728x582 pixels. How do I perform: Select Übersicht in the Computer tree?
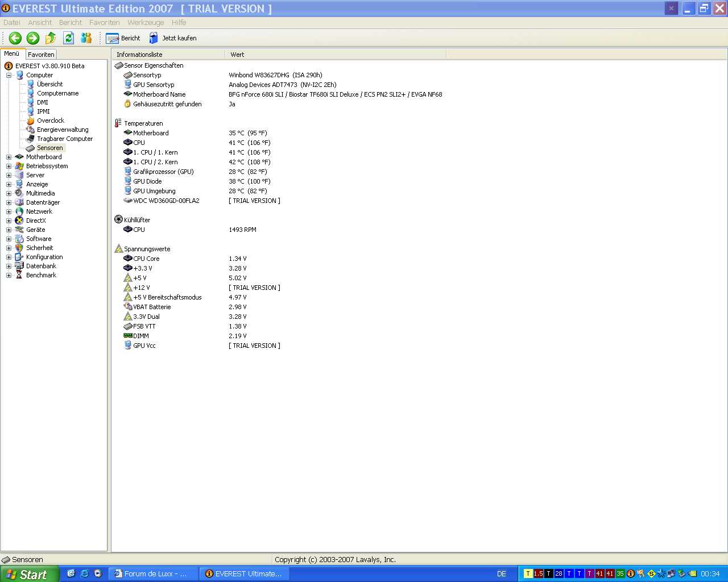[49, 84]
